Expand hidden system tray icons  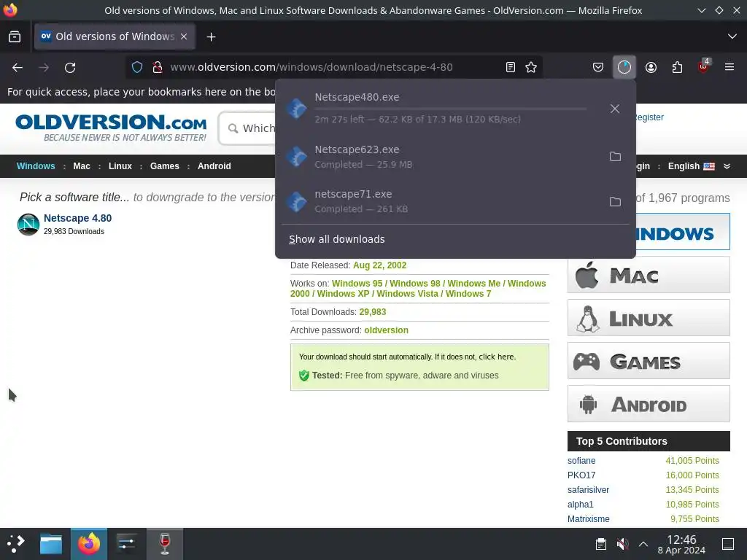pyautogui.click(x=643, y=544)
